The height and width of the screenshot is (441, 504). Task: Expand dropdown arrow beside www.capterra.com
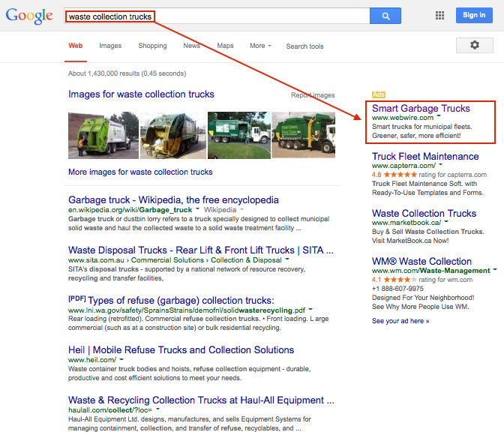(x=441, y=164)
